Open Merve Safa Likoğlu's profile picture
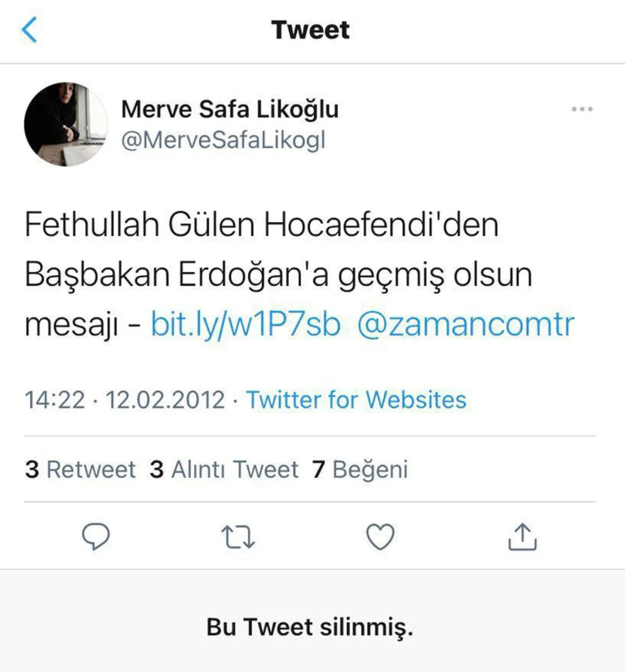The height and width of the screenshot is (672, 625). point(66,124)
